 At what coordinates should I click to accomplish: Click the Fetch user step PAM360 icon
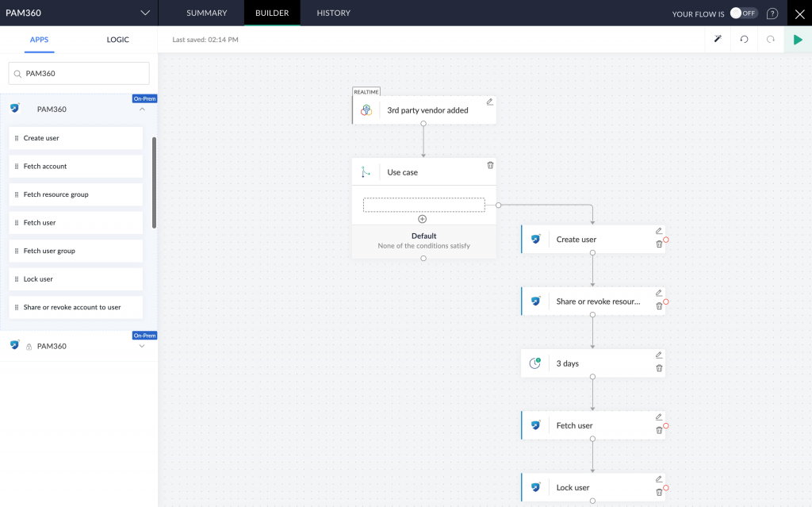point(535,425)
